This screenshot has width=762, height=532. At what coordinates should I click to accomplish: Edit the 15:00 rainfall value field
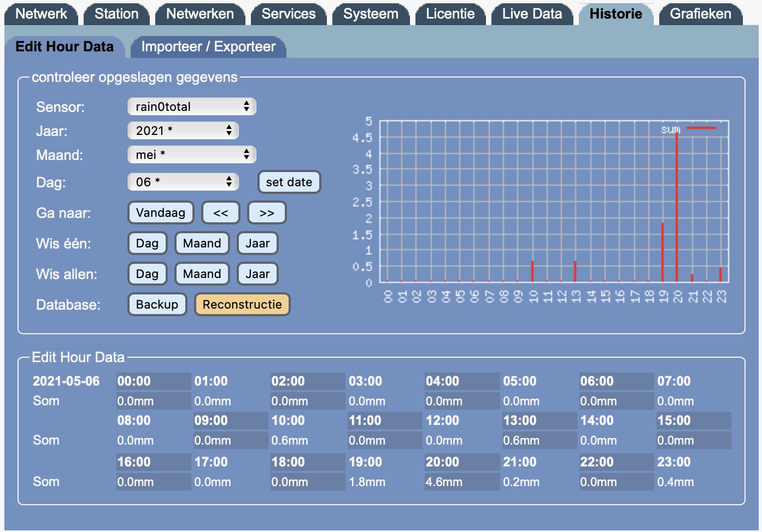click(694, 440)
